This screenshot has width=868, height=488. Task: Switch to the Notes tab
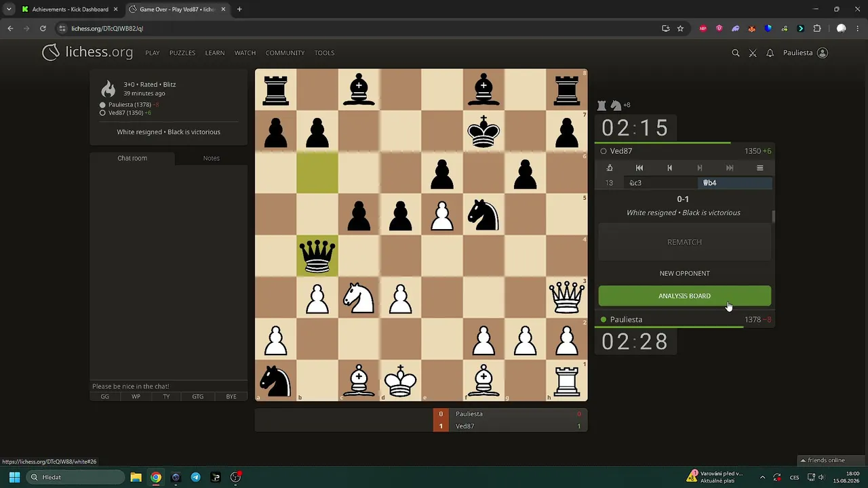(212, 158)
